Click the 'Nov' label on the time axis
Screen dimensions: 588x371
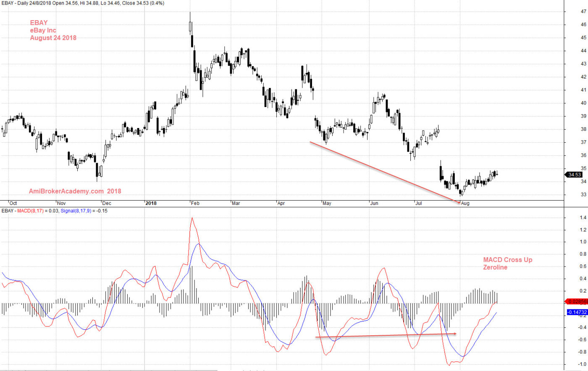61,203
